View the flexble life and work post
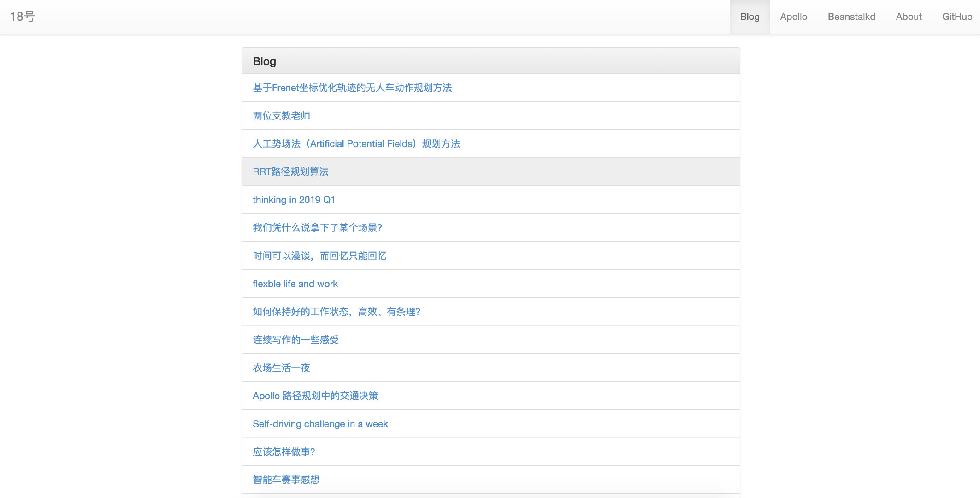980x498 pixels. 295,284
